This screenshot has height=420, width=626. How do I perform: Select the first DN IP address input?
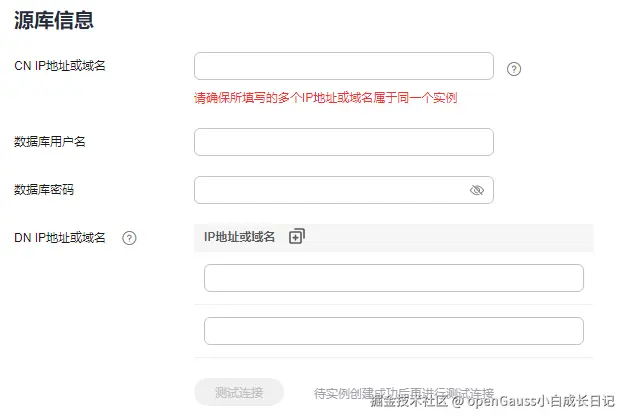coord(393,278)
